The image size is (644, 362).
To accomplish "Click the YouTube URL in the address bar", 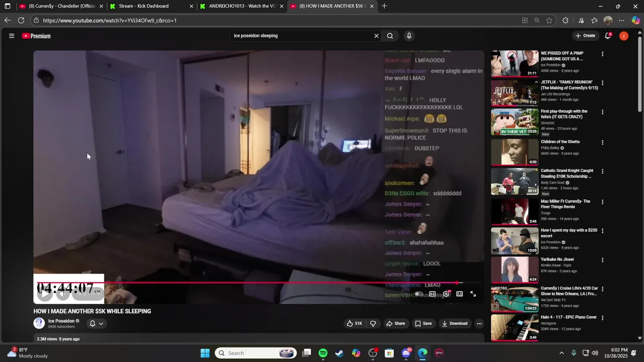I will coord(110,21).
